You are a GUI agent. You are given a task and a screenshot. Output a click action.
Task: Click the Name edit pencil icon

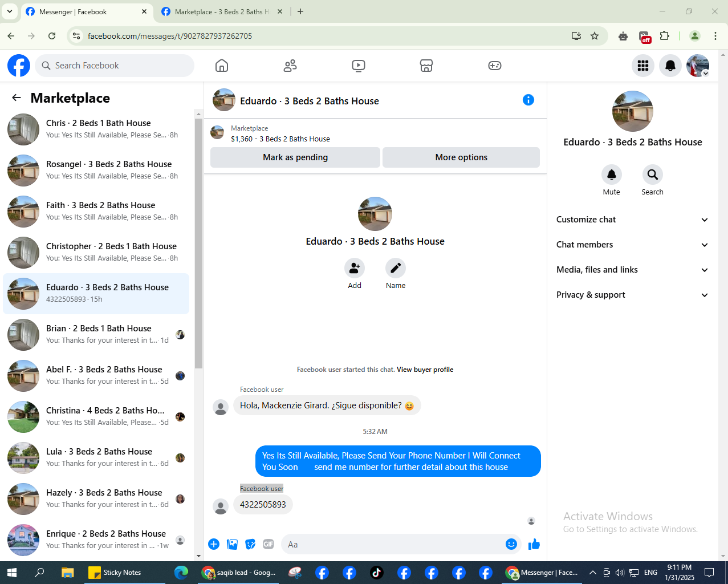(396, 268)
